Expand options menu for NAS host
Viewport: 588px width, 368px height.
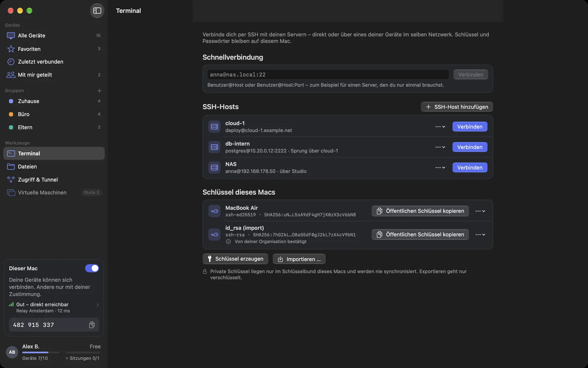[x=440, y=167]
